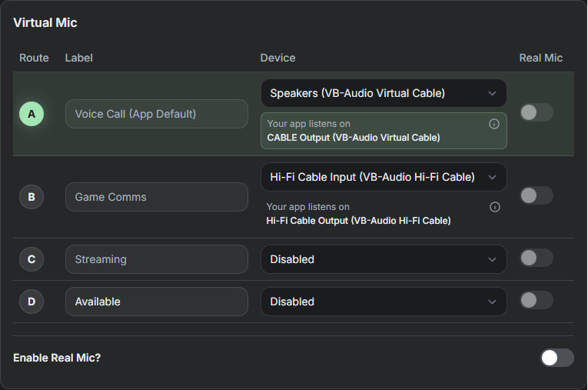The image size is (588, 390).
Task: Toggle Real Mic for Game Comms route
Action: [537, 195]
